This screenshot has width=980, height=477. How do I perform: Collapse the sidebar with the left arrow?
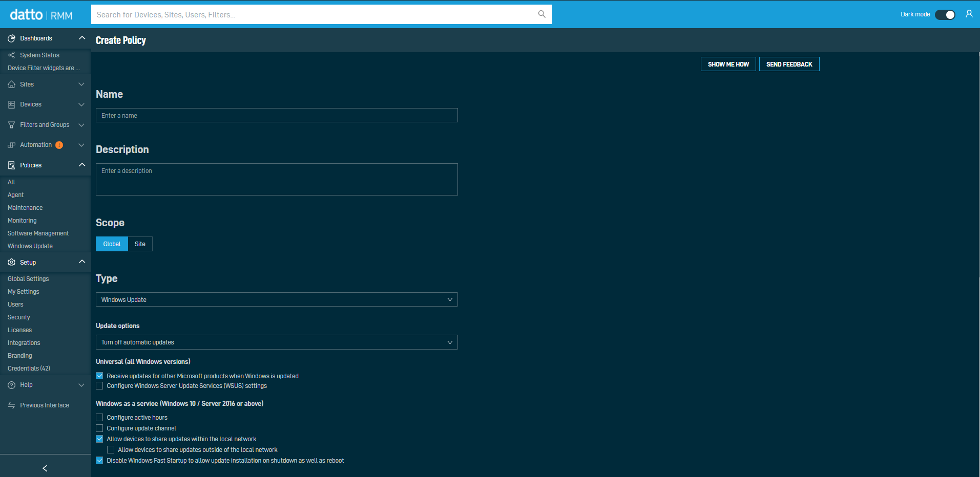tap(45, 468)
